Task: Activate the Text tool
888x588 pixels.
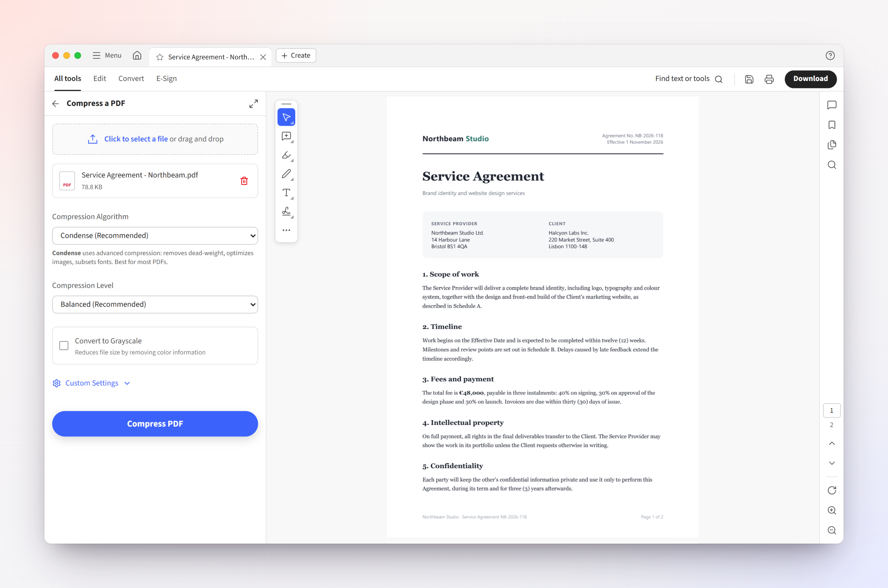Action: tap(286, 193)
